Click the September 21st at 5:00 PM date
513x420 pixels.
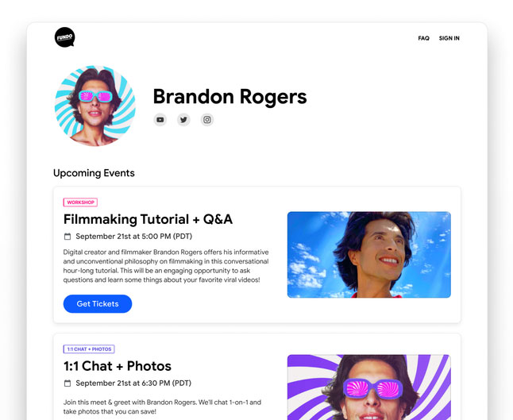[x=134, y=236]
